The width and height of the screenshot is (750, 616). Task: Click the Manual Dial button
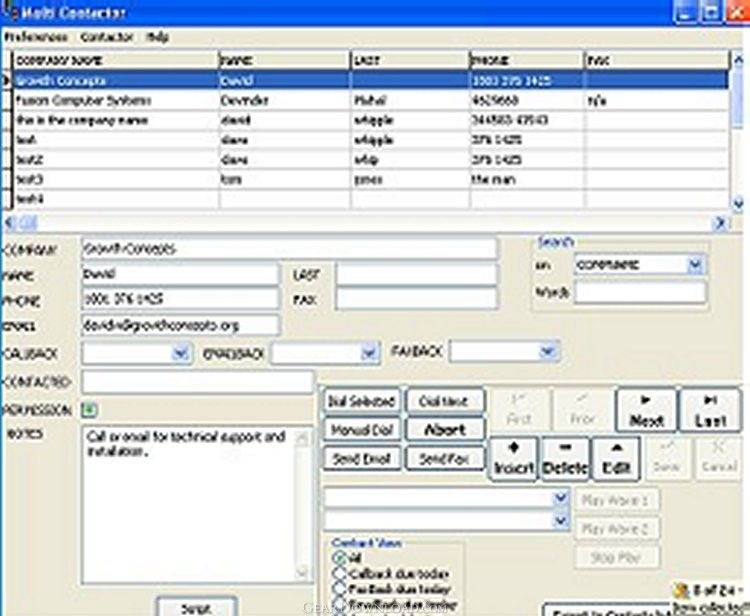361,430
